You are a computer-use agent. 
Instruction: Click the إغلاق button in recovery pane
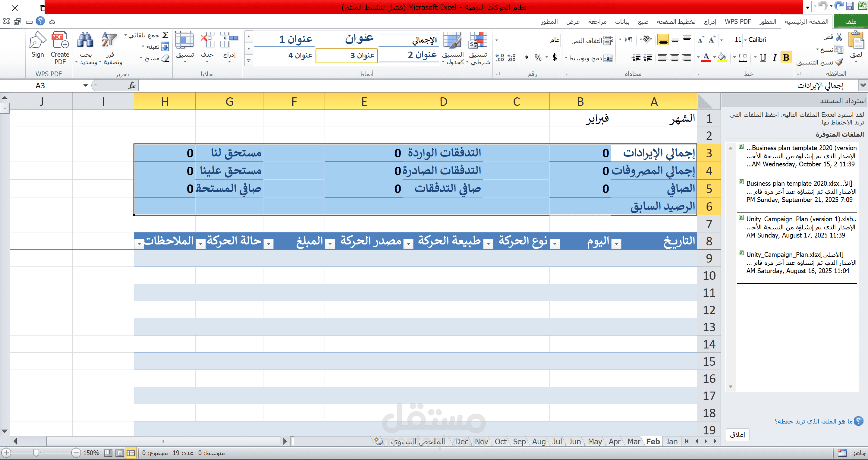737,435
